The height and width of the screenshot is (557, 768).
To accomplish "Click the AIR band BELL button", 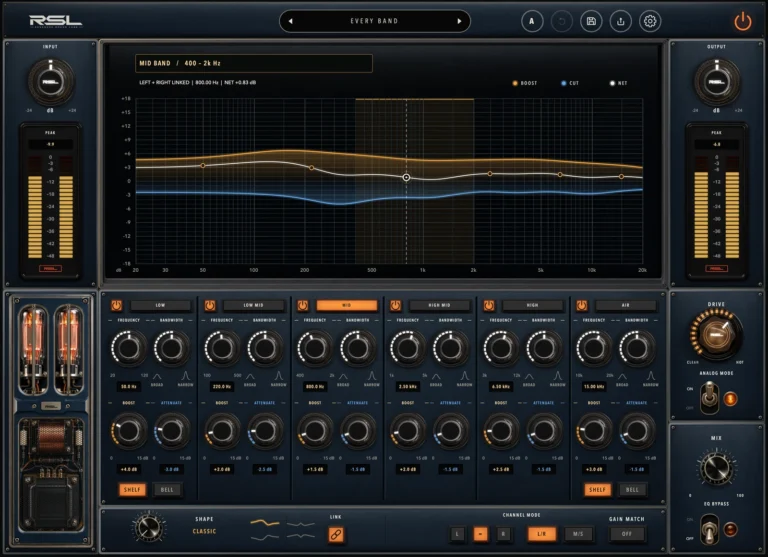I will [x=632, y=489].
